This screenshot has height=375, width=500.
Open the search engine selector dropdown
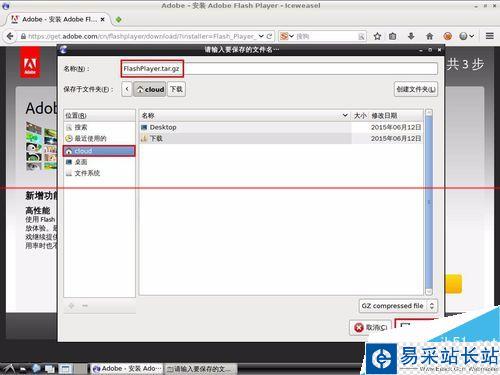tap(287, 36)
